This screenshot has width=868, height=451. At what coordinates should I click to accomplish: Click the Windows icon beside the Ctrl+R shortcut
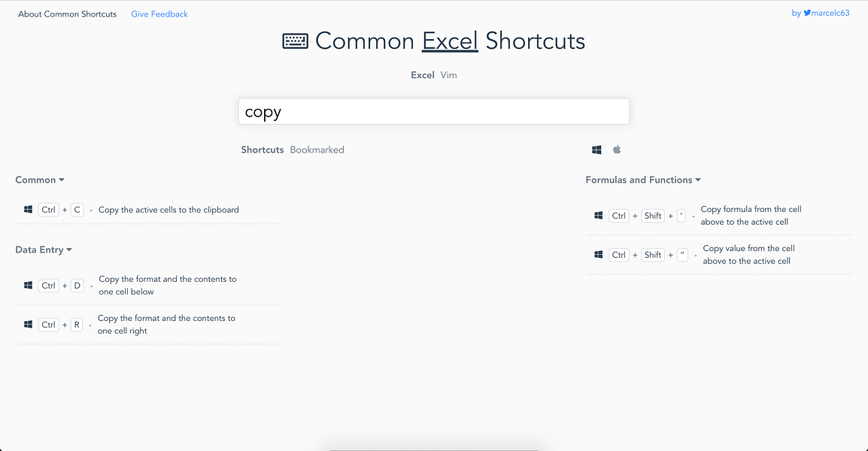click(x=28, y=324)
